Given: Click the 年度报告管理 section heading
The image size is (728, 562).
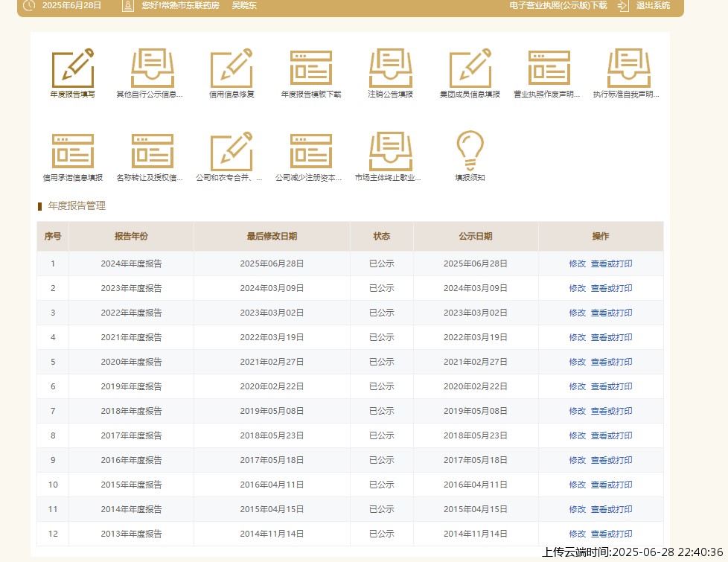Looking at the screenshot, I should tap(77, 205).
